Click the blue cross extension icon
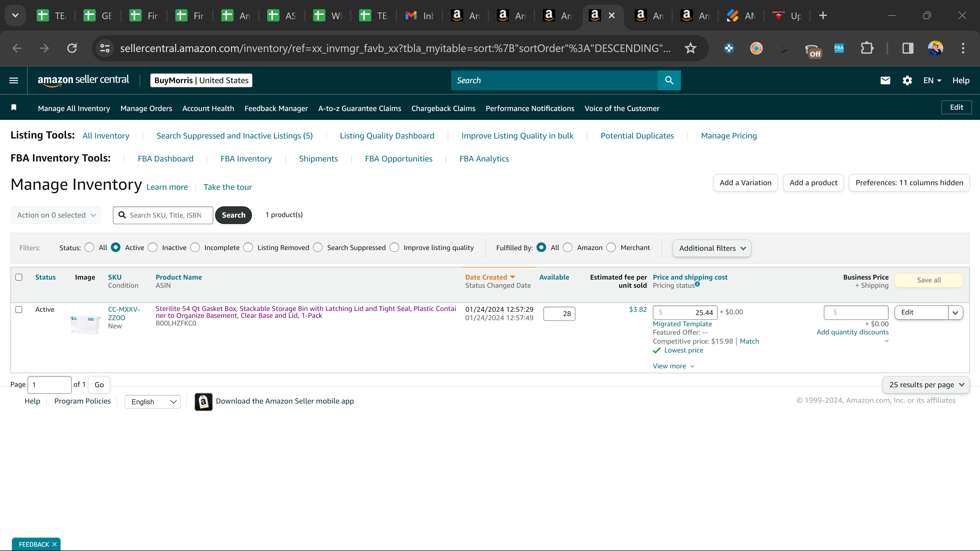 [x=729, y=48]
